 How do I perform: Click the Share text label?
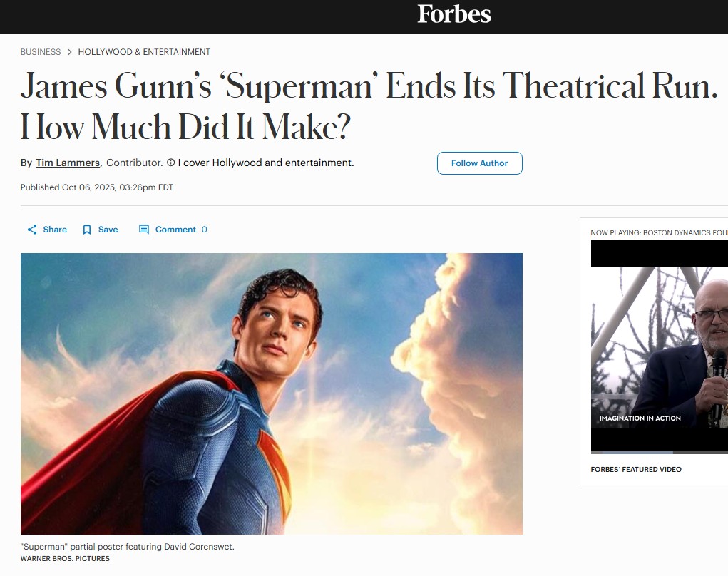55,230
